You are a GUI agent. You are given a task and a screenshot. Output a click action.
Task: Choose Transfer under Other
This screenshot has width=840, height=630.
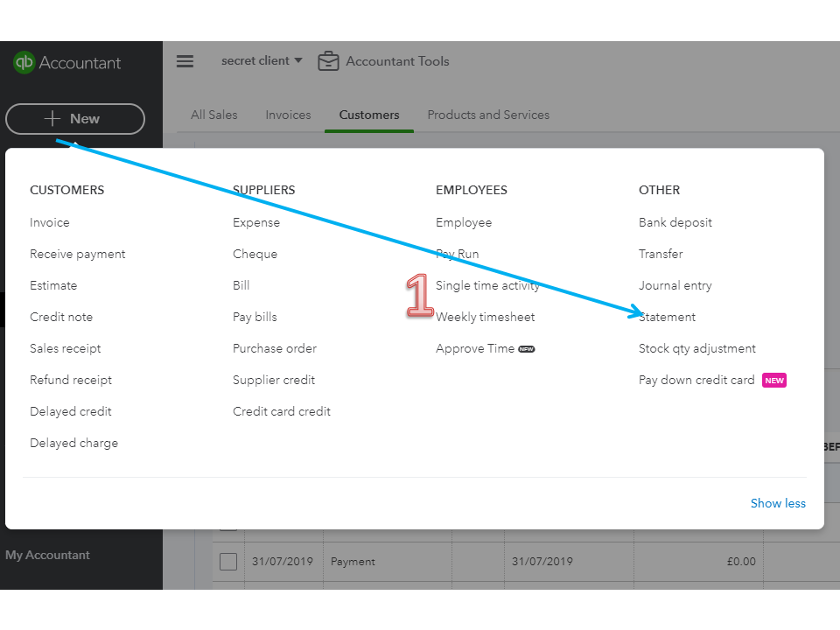coord(661,254)
